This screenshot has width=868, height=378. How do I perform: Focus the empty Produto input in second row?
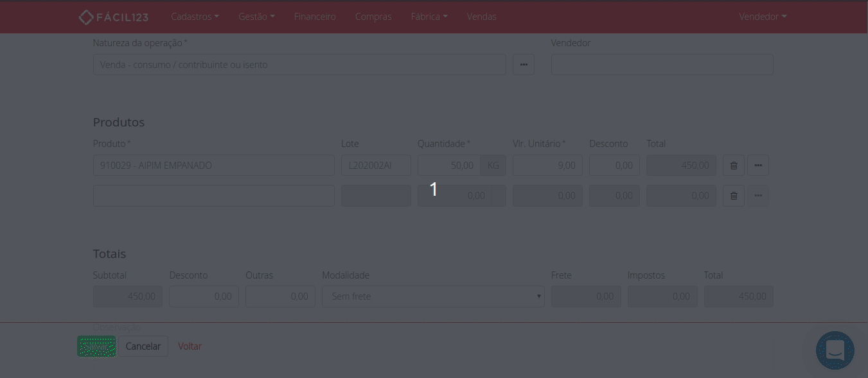coord(213,196)
